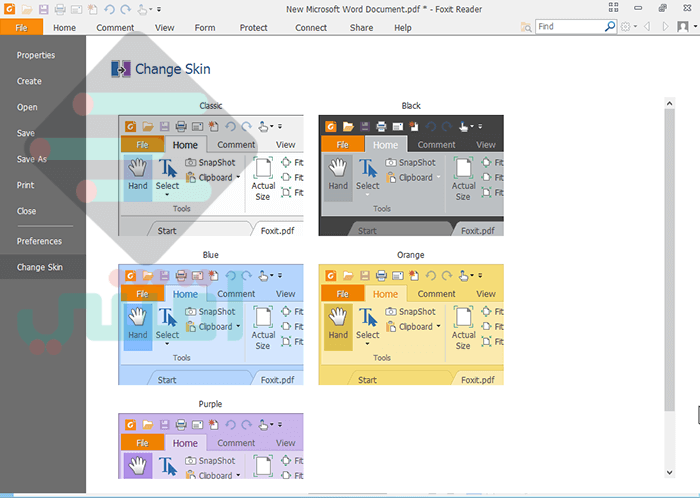This screenshot has height=498, width=700.
Task: Click the magnifying glass search icon
Action: pos(610,27)
